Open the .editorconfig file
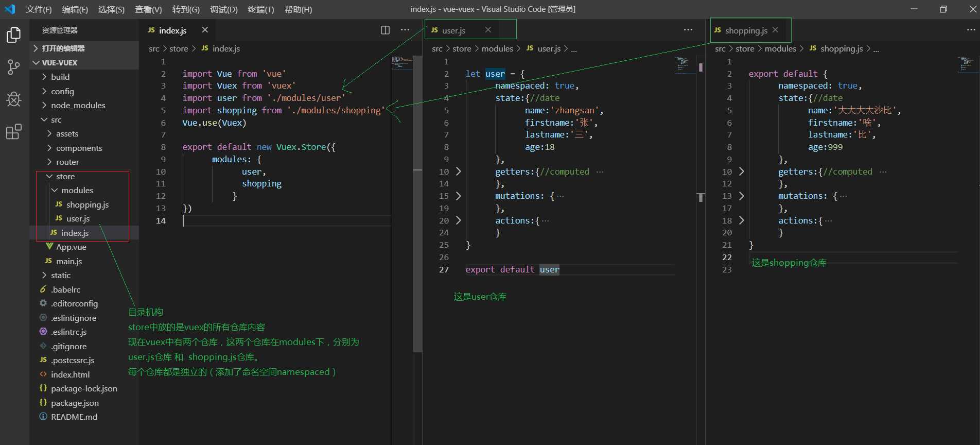980x445 pixels. click(84, 303)
